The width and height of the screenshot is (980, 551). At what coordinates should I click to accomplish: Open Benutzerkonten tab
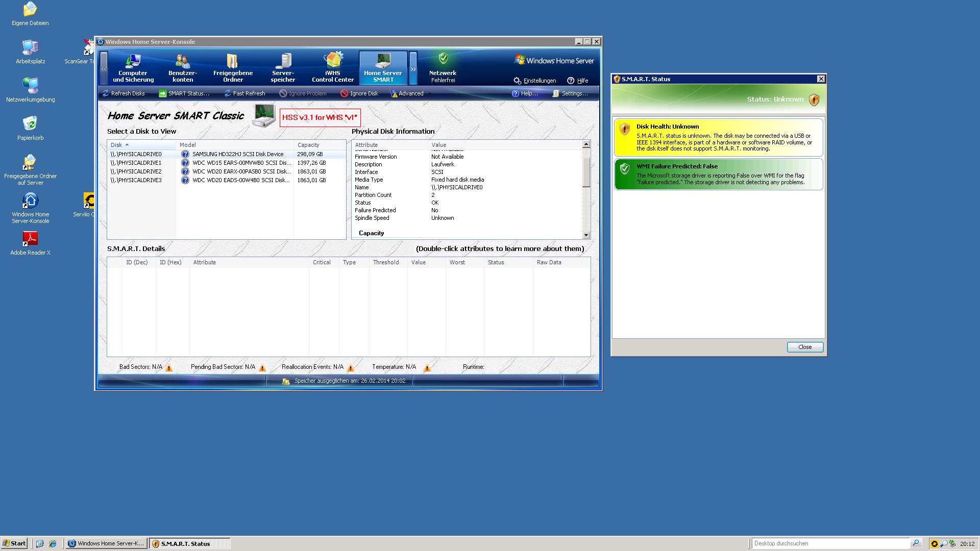(183, 67)
